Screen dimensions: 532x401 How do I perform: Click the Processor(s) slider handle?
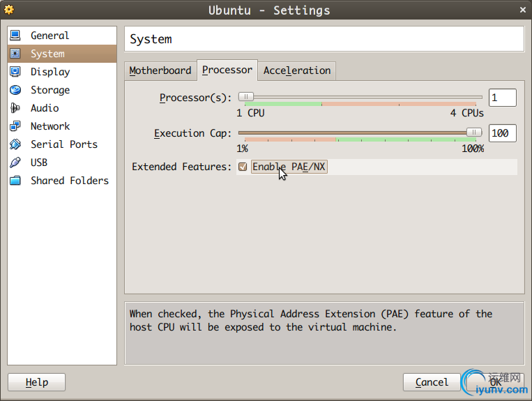[x=245, y=97]
